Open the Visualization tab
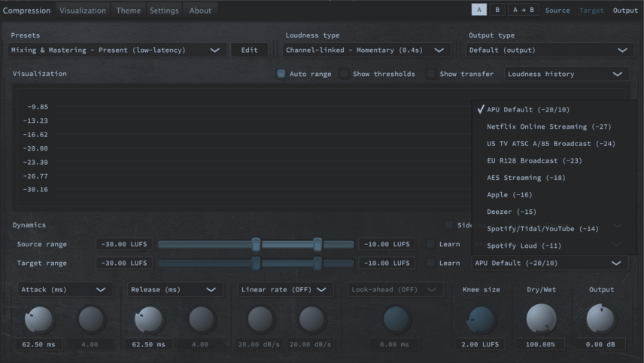Viewport: 644px width, 363px height. coord(83,11)
